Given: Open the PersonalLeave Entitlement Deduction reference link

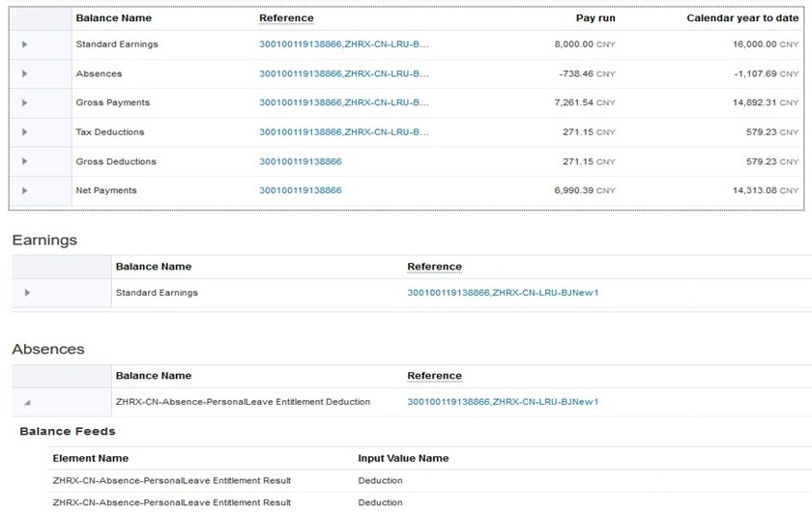Looking at the screenshot, I should 503,402.
